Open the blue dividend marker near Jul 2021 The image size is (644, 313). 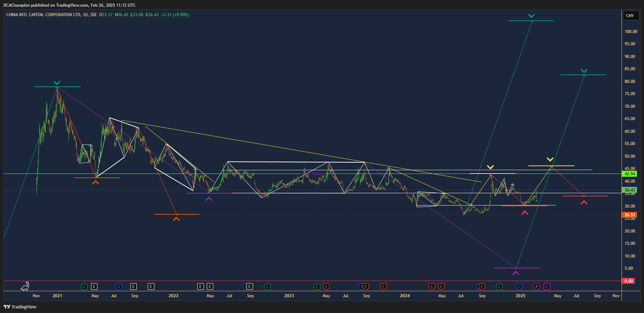click(x=119, y=287)
